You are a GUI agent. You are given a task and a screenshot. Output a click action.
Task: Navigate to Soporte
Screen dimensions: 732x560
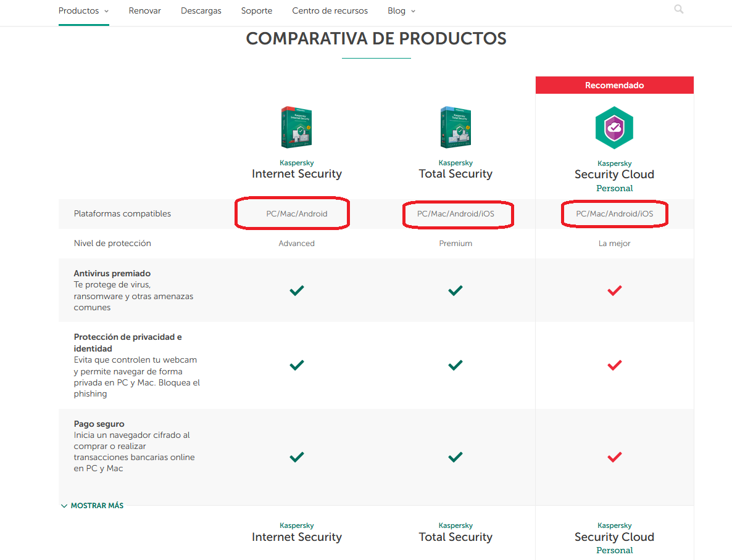pos(256,10)
